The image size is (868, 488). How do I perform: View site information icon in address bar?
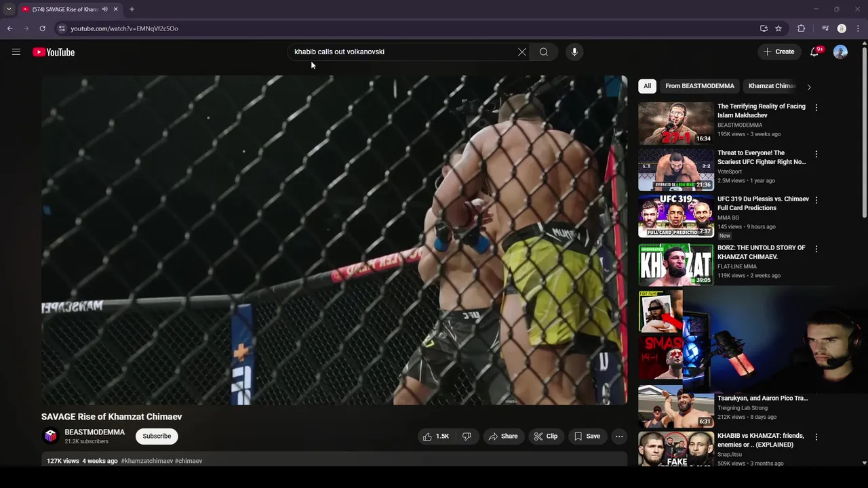coord(62,28)
